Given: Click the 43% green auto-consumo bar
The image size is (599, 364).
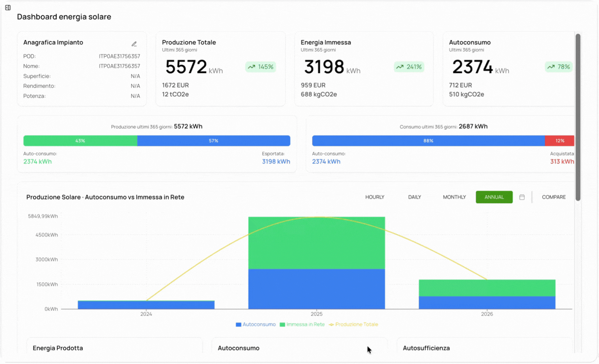Looking at the screenshot, I should coord(80,141).
